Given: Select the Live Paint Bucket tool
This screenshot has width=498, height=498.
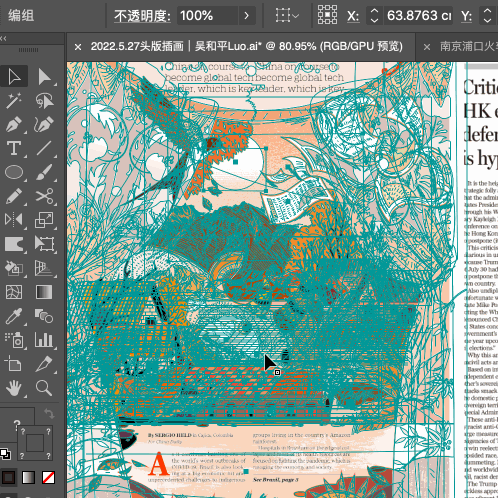Looking at the screenshot, I should 14,268.
